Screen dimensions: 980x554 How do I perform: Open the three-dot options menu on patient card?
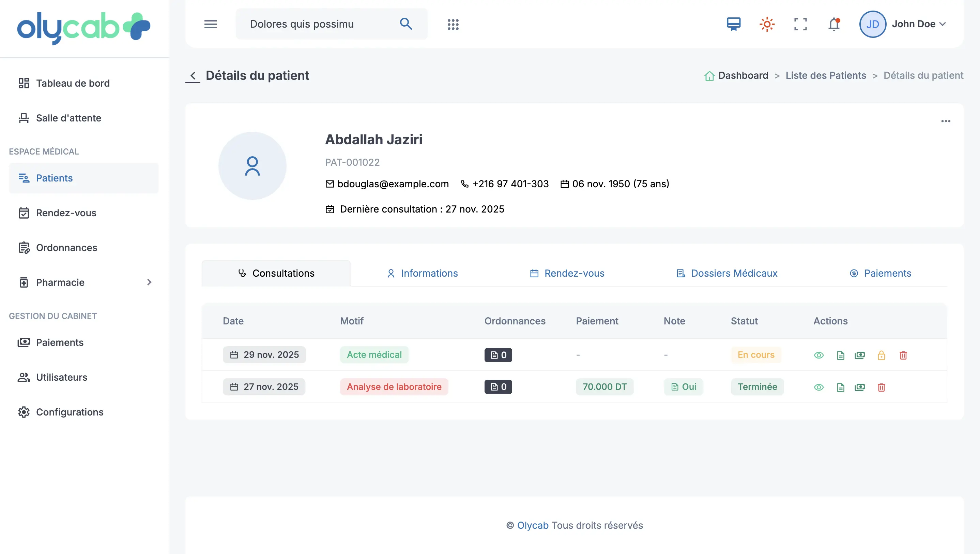946,121
